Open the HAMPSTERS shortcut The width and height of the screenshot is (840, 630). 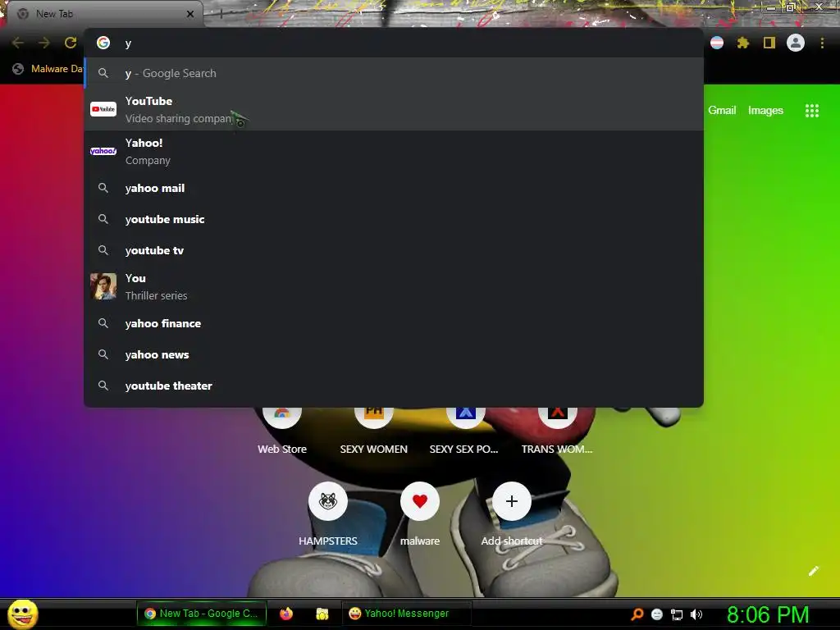coord(328,514)
